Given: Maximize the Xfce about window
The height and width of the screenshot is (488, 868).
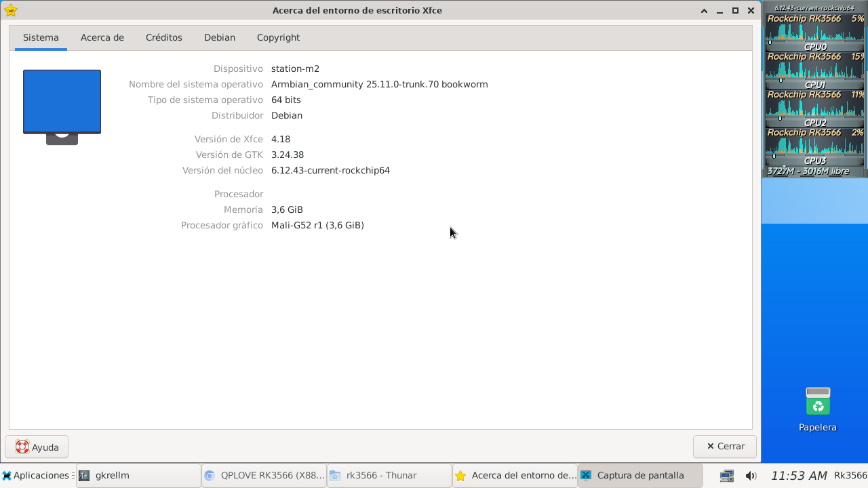Looking at the screenshot, I should [735, 11].
